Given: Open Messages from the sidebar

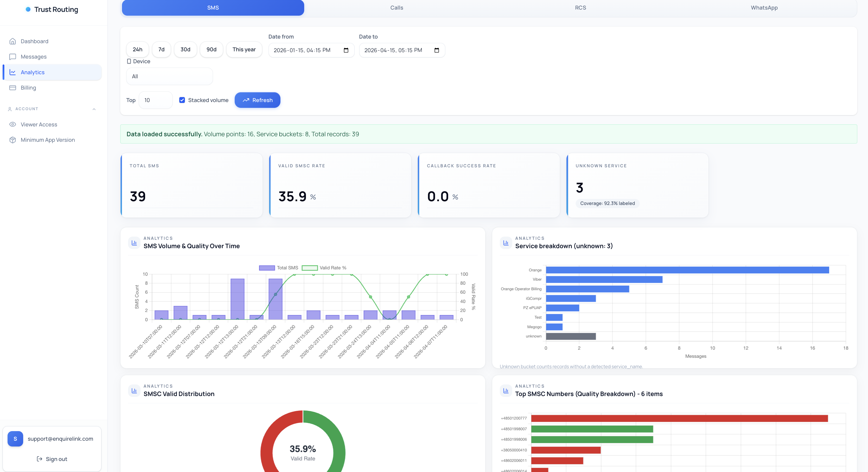Looking at the screenshot, I should click(52, 57).
